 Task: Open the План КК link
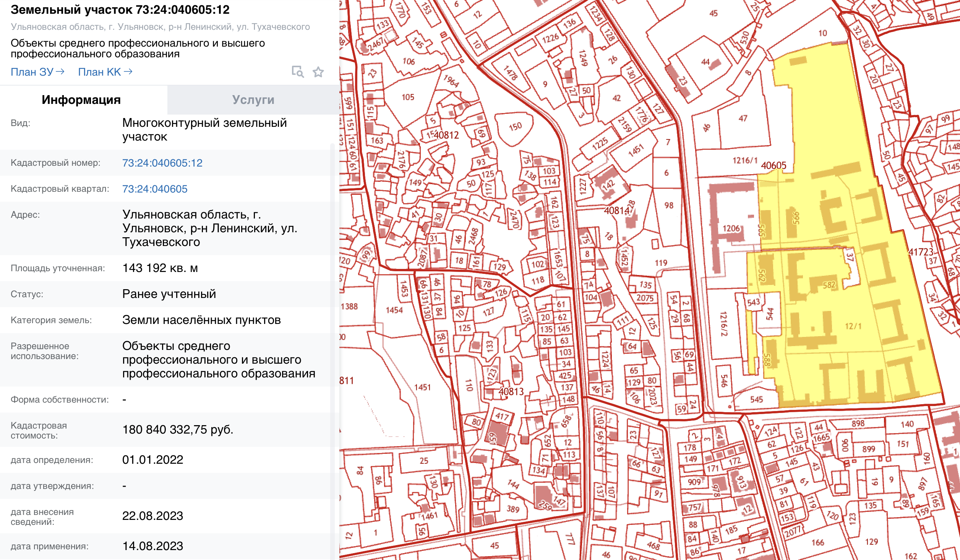tap(105, 72)
